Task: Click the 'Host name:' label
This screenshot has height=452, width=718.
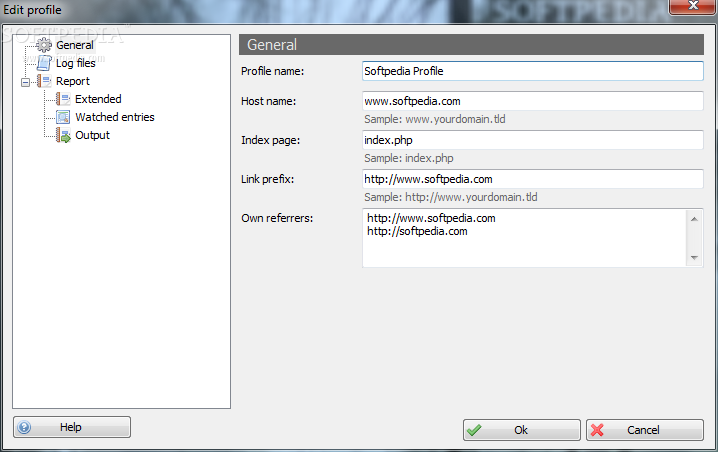Action: click(x=268, y=101)
